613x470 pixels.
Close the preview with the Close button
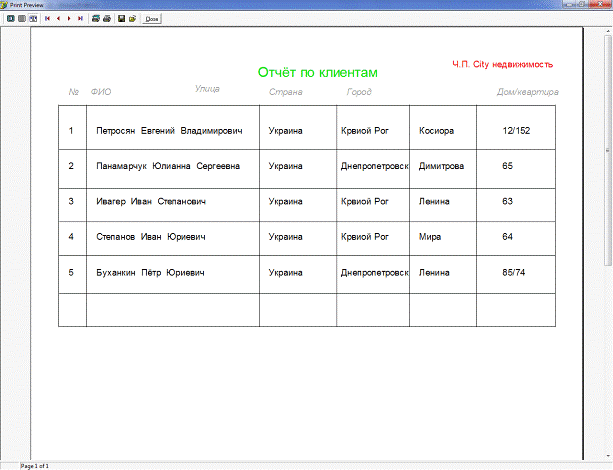pos(152,18)
